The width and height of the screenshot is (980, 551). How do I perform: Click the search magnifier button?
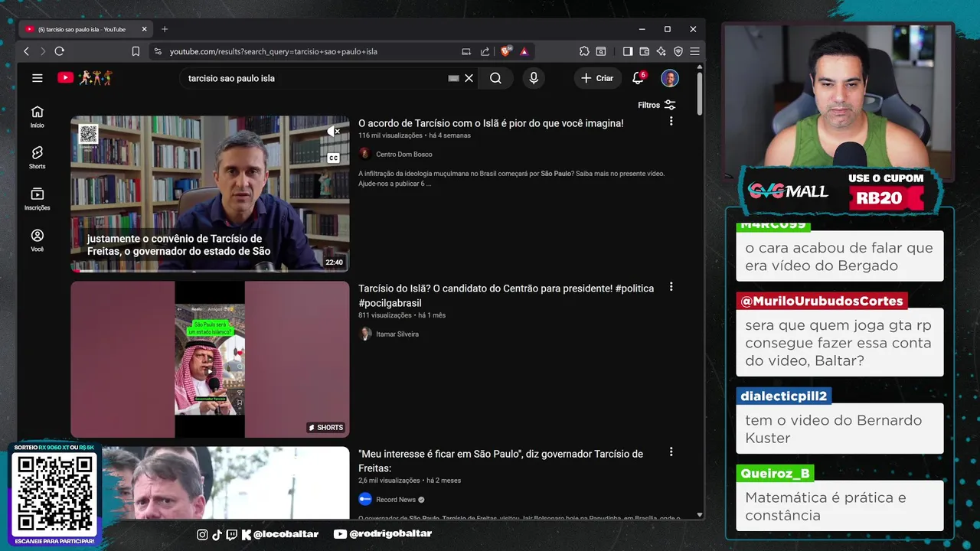[x=495, y=78]
